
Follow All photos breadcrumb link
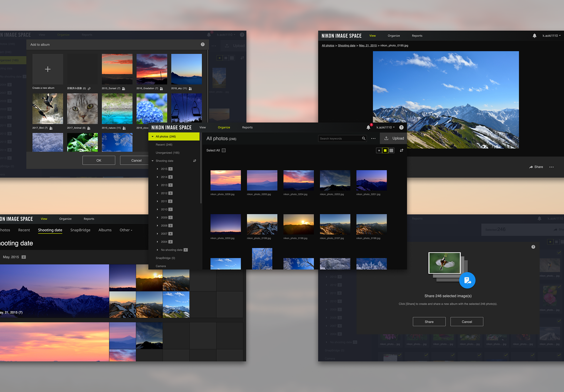328,45
